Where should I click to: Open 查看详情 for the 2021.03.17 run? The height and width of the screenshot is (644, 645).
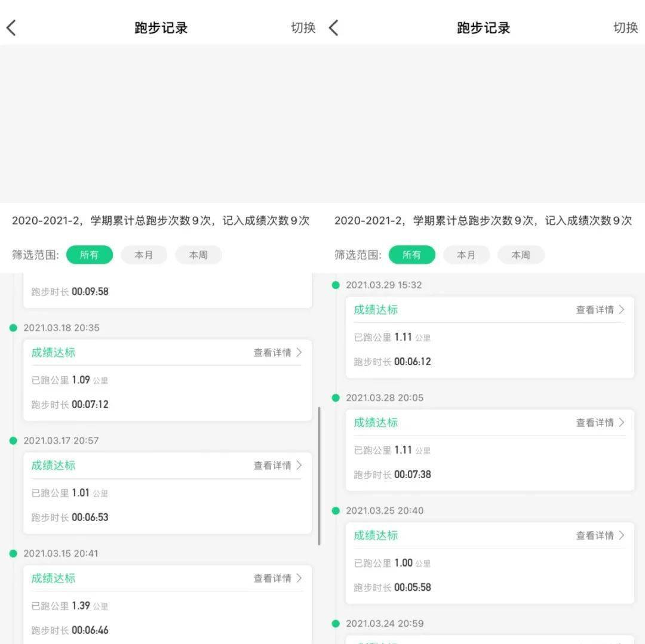tap(278, 465)
